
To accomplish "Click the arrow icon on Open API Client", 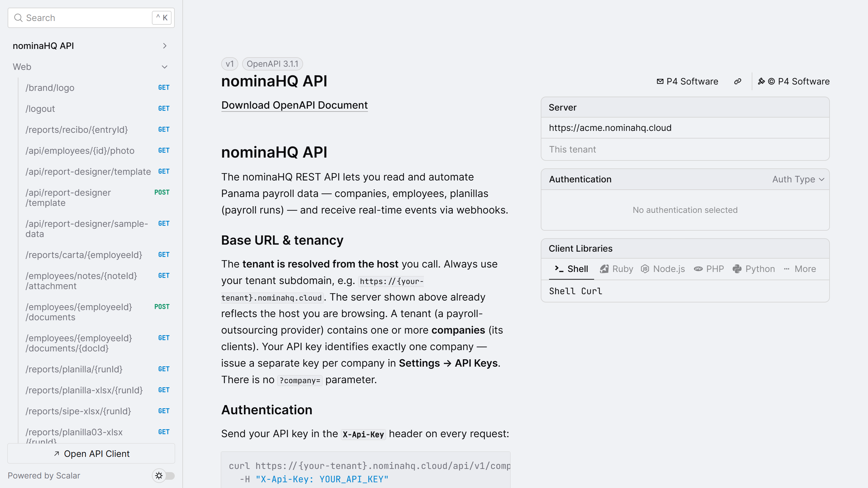I will pyautogui.click(x=57, y=453).
